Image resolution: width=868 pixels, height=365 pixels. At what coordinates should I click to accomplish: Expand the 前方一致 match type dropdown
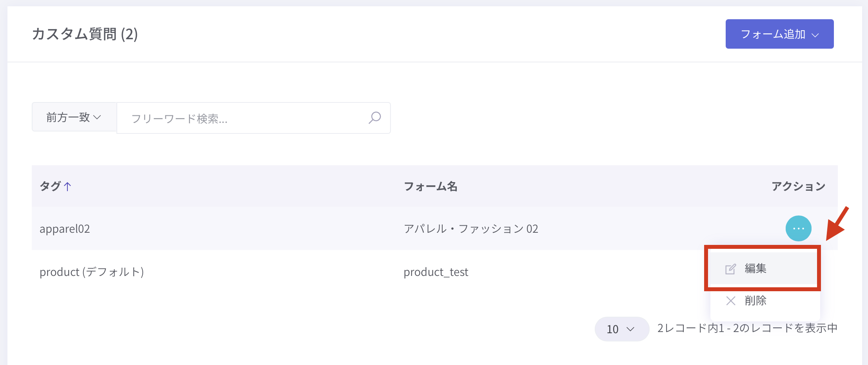(x=74, y=117)
